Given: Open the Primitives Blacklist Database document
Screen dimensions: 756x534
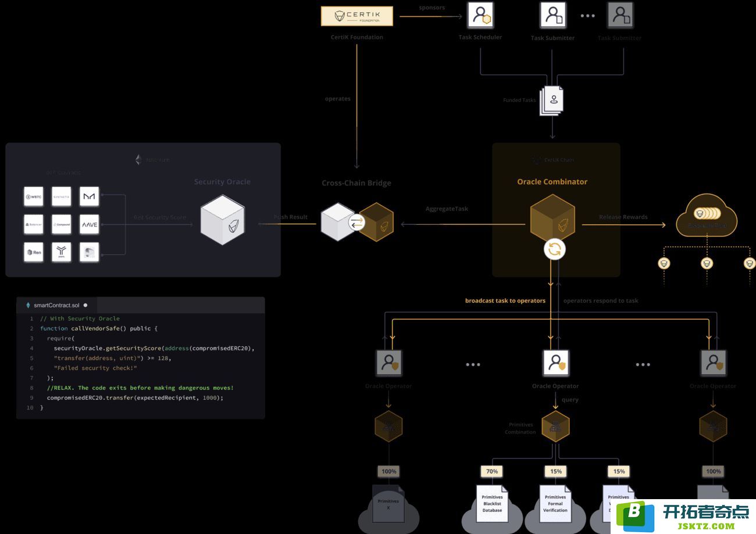Looking at the screenshot, I should pos(492,503).
